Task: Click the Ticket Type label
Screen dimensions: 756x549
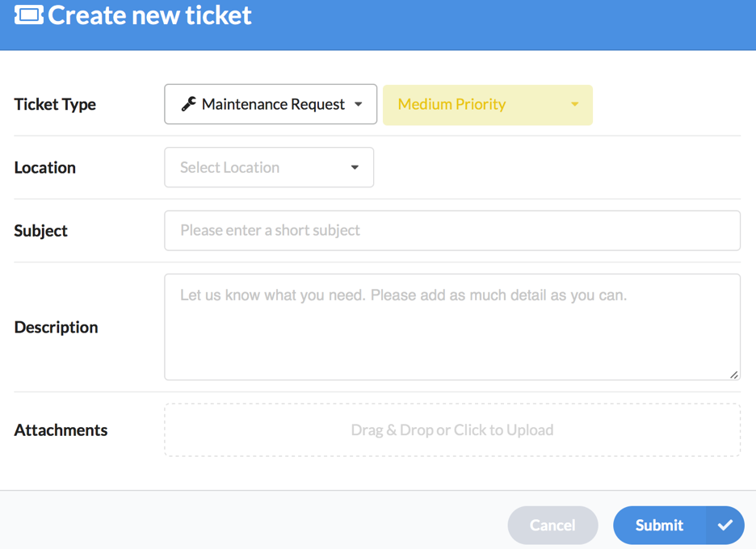Action: [x=55, y=104]
